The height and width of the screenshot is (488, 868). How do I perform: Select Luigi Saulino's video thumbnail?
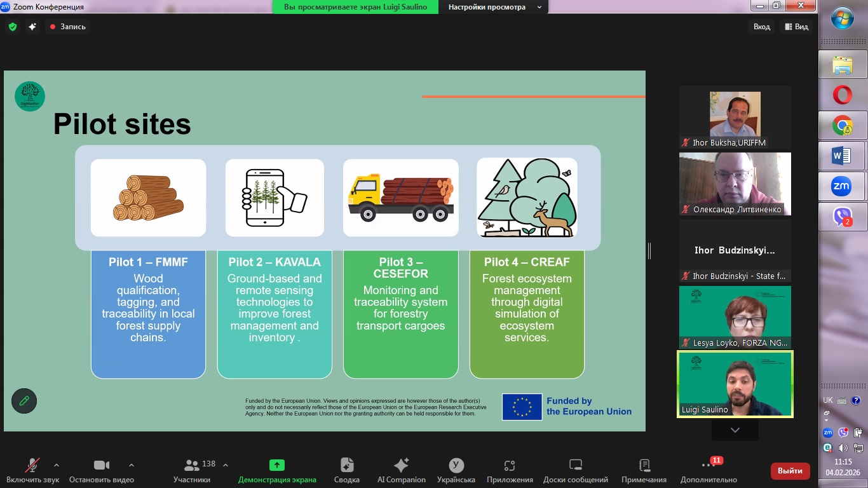[735, 384]
